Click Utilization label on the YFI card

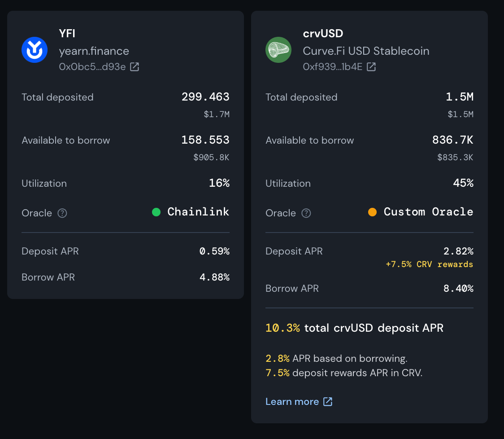point(44,184)
